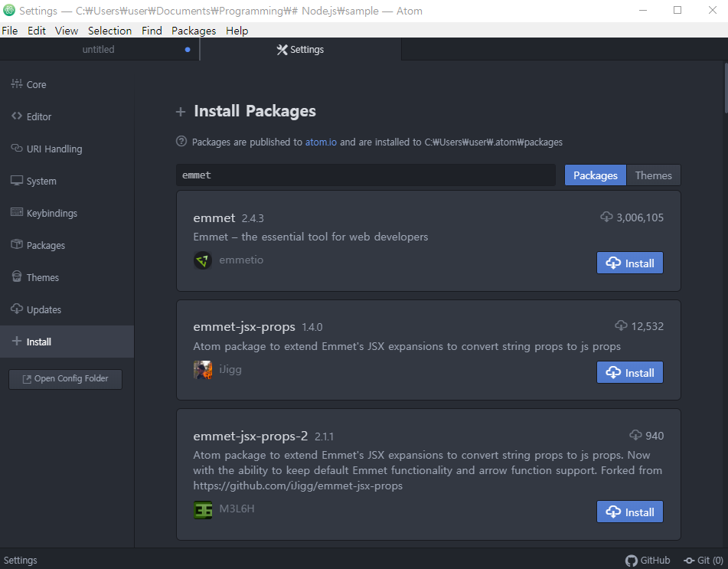Click the package search field containing emmet
This screenshot has width=728, height=569.
click(366, 175)
